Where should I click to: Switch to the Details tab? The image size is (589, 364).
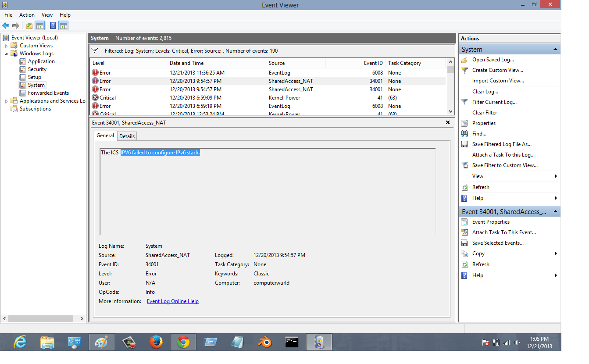[127, 136]
